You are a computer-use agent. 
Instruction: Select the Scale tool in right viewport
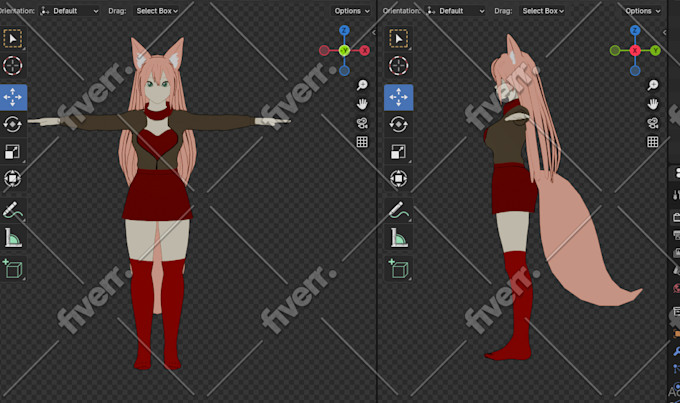[399, 152]
